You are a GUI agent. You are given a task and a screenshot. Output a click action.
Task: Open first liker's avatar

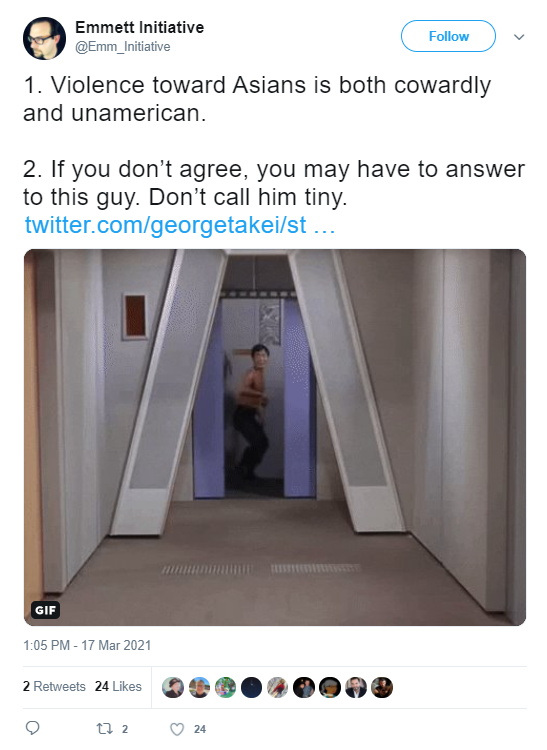173,687
